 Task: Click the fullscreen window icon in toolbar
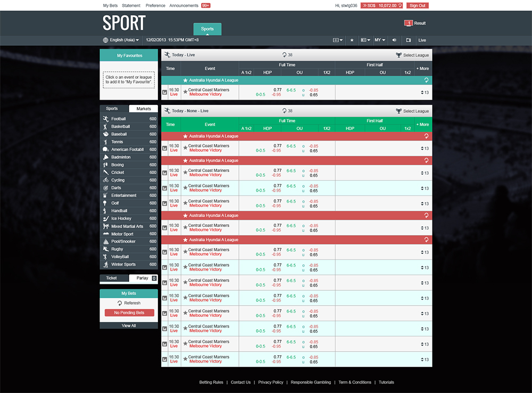(409, 40)
